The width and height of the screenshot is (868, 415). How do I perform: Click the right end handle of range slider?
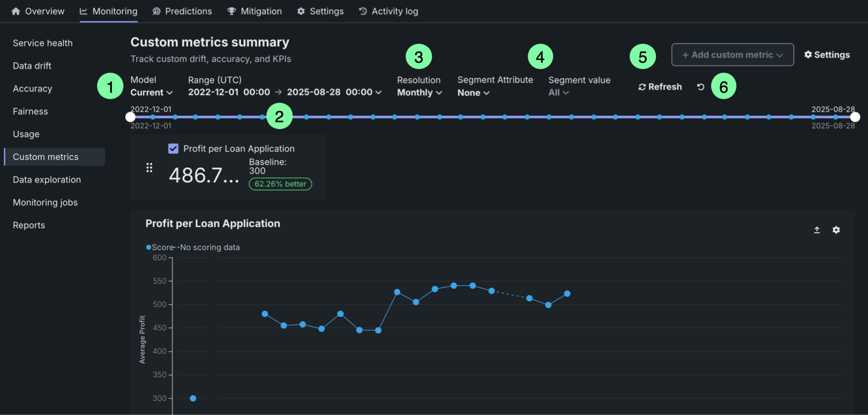(855, 117)
